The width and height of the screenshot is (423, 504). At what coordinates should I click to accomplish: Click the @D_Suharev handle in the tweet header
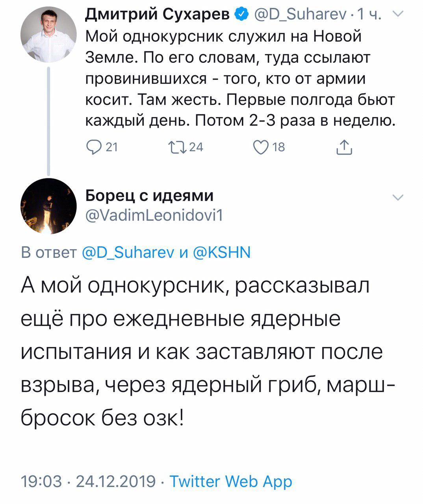coord(301,15)
